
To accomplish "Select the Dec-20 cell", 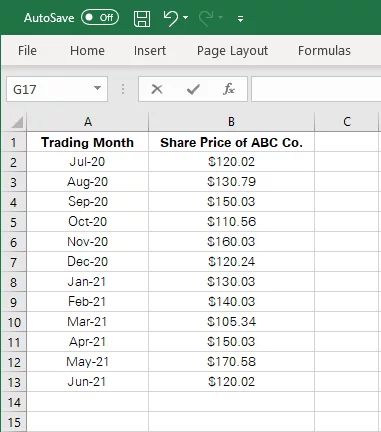I will coord(88,262).
